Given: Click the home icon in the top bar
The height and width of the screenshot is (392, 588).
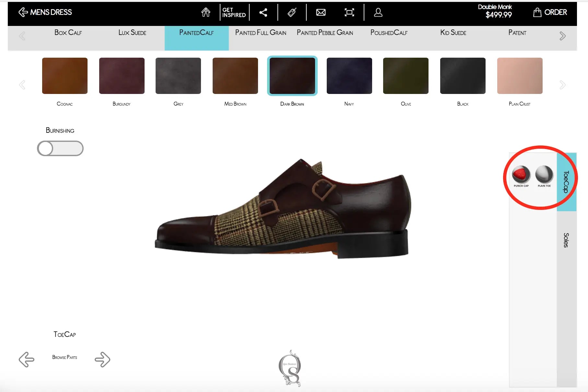Looking at the screenshot, I should pos(206,12).
